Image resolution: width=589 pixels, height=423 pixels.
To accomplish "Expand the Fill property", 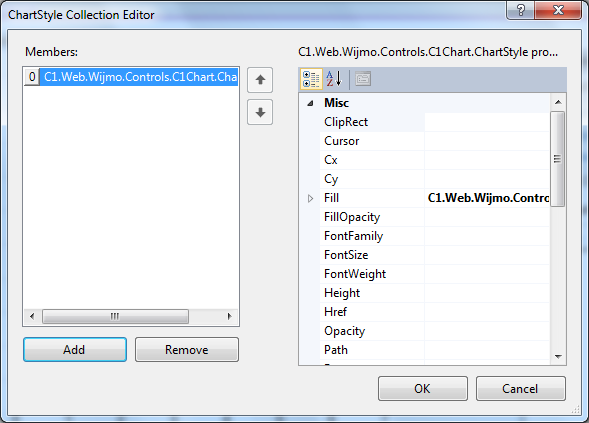I will [x=310, y=198].
